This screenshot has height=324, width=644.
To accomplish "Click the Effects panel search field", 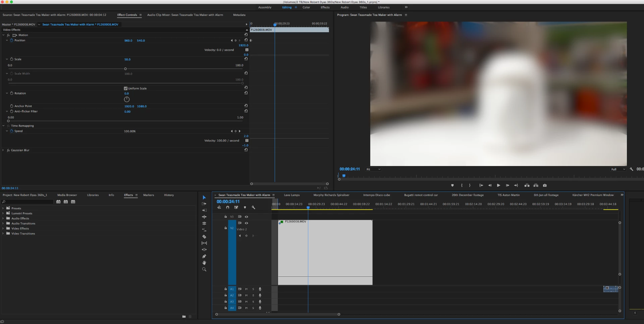I will (x=28, y=202).
